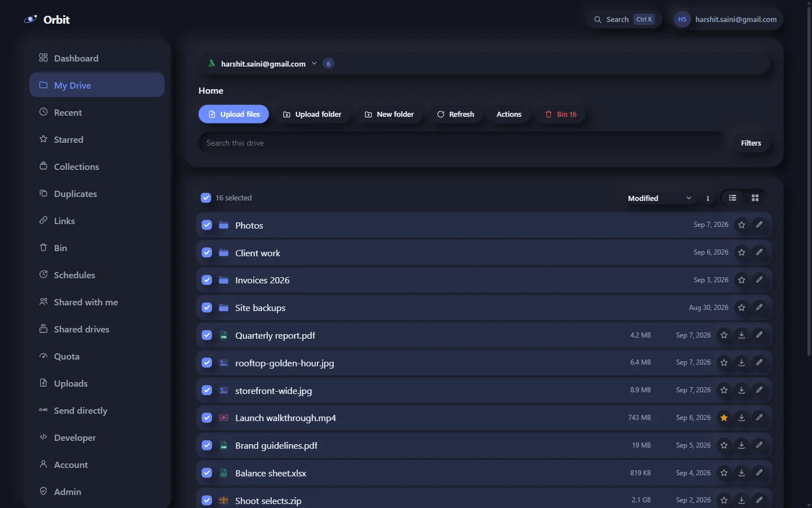Download Balance sheet.xlsx
The height and width of the screenshot is (508, 812).
pyautogui.click(x=742, y=473)
